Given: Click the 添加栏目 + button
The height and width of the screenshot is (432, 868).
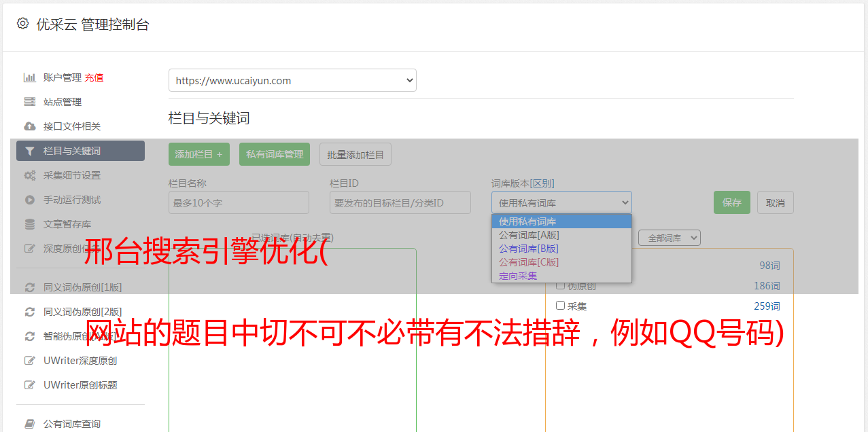Looking at the screenshot, I should pyautogui.click(x=199, y=154).
